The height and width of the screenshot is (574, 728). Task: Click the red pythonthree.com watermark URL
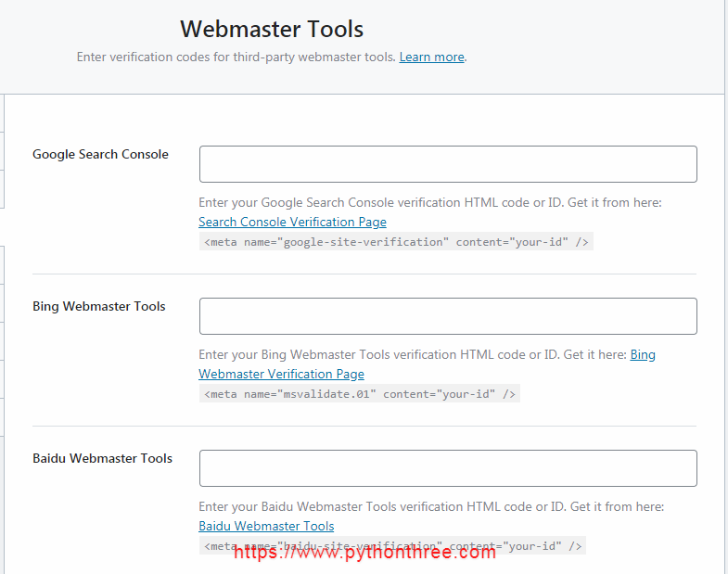364,553
